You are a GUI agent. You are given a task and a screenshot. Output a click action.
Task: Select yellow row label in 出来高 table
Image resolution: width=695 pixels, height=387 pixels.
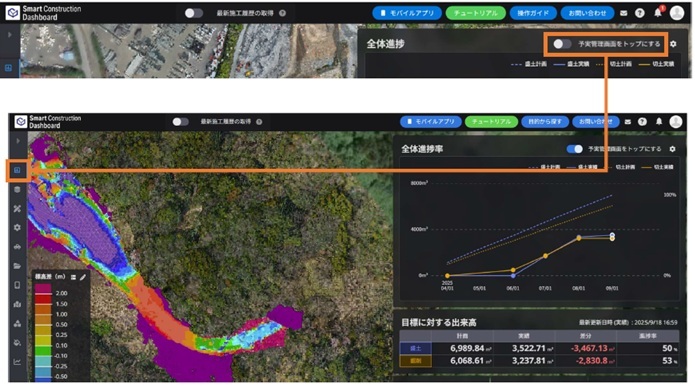point(415,361)
